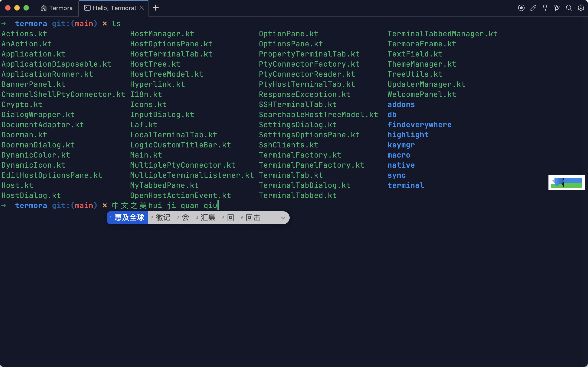Click directory name terminal
This screenshot has width=588, height=367.
point(406,185)
